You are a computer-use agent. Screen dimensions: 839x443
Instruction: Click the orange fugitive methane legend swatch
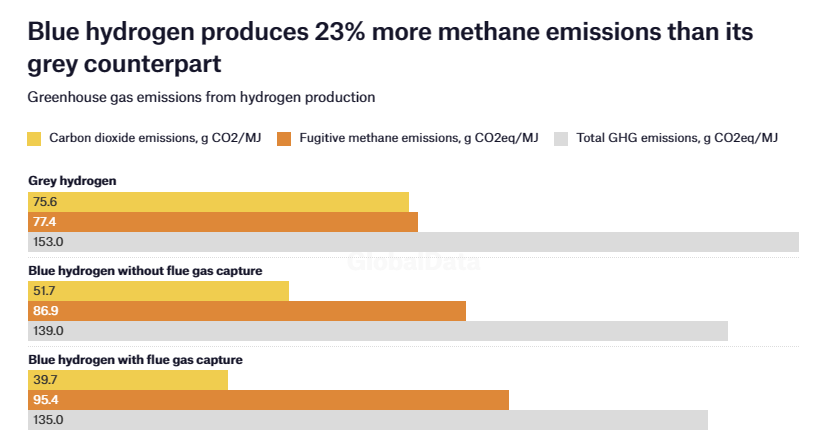(x=285, y=138)
